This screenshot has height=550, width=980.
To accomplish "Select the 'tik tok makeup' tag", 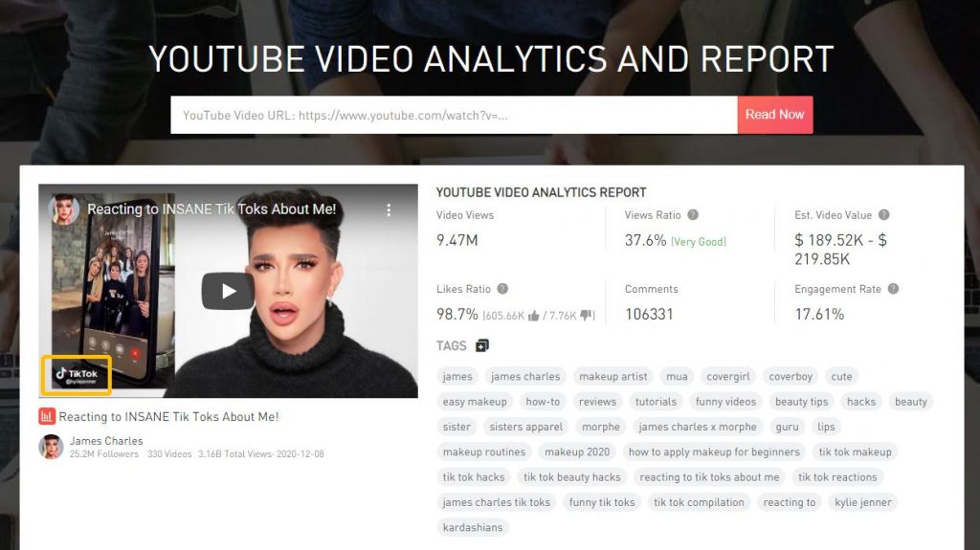I will pyautogui.click(x=856, y=451).
